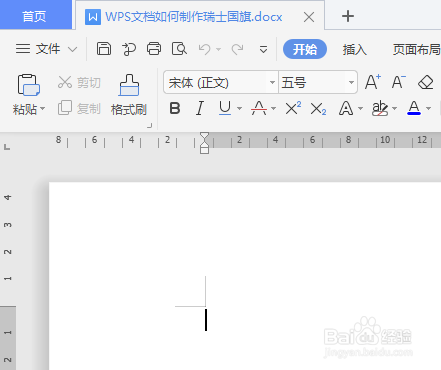Expand the font size dropdown arrow

tap(351, 82)
